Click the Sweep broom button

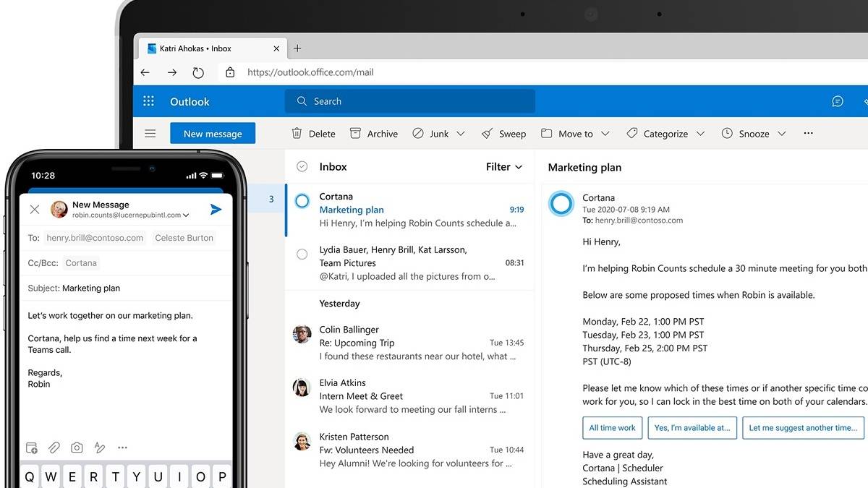[503, 134]
